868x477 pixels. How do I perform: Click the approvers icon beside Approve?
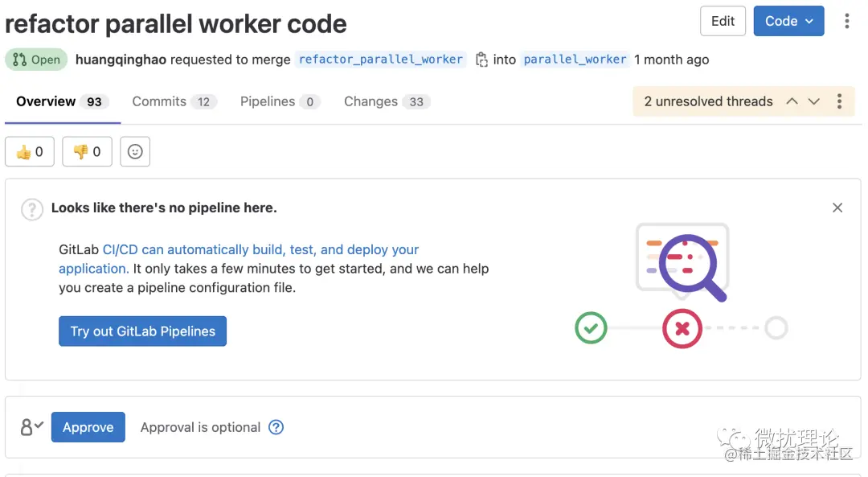(x=31, y=427)
